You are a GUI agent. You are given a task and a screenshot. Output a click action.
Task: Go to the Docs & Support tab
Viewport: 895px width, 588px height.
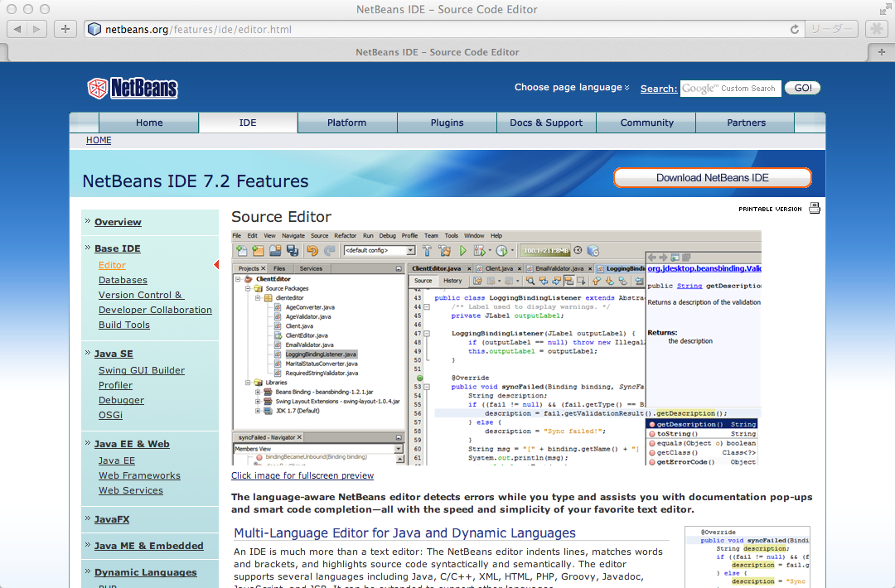(x=546, y=123)
